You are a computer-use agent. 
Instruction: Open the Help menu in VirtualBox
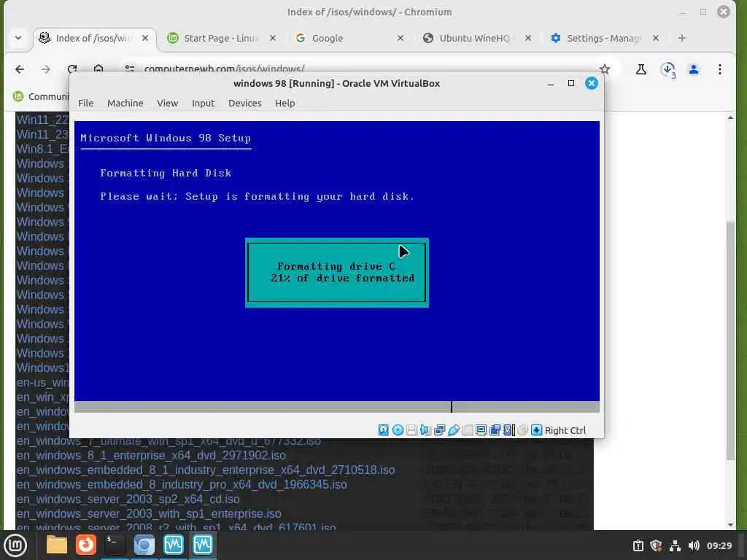(x=285, y=104)
